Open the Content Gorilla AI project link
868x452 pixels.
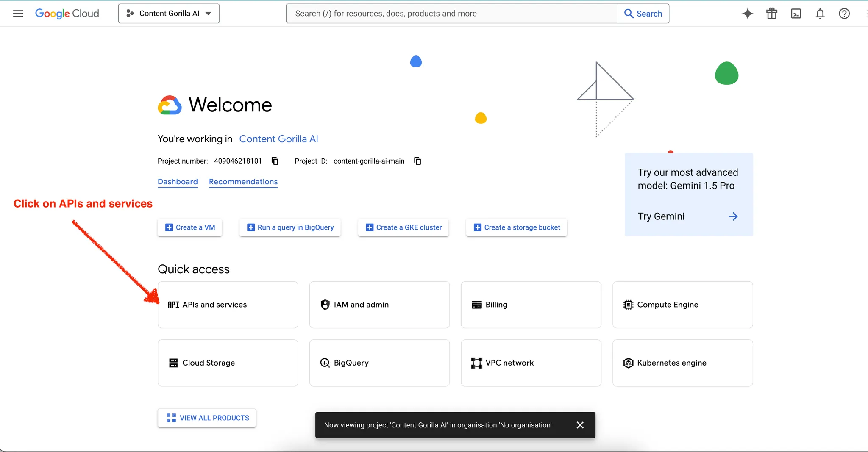[x=278, y=139]
